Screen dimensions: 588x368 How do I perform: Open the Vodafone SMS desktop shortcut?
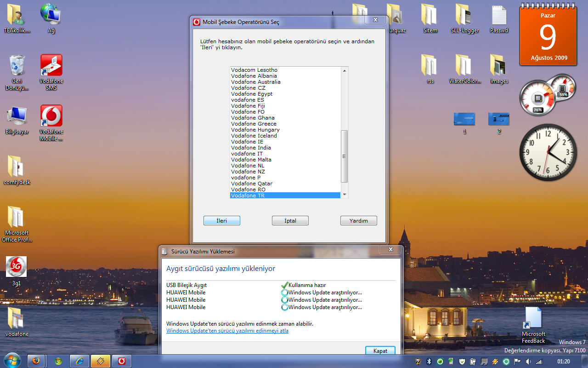coord(51,72)
